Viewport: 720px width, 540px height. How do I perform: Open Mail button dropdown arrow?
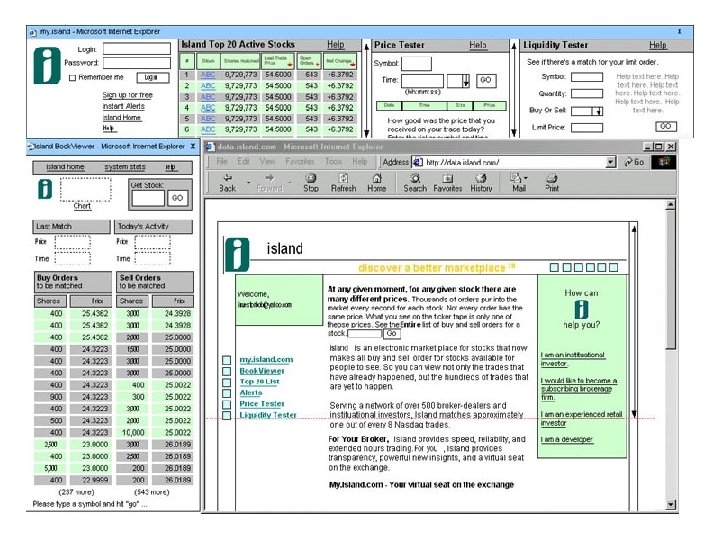(x=526, y=178)
